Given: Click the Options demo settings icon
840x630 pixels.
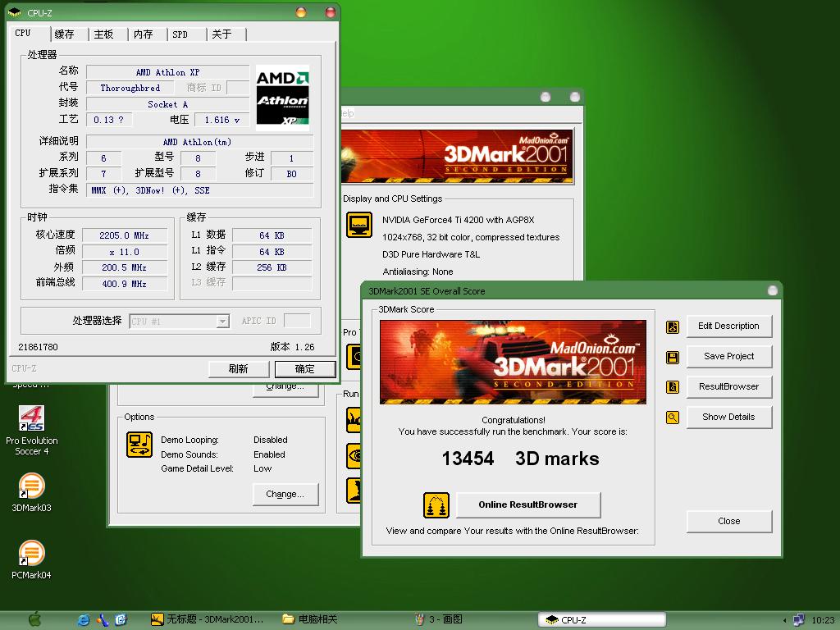Looking at the screenshot, I should pyautogui.click(x=139, y=445).
